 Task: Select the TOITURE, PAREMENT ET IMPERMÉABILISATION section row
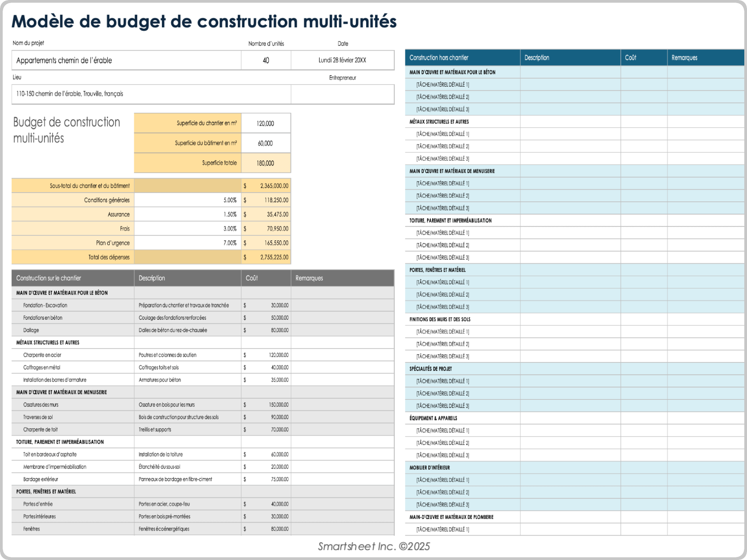(x=60, y=442)
